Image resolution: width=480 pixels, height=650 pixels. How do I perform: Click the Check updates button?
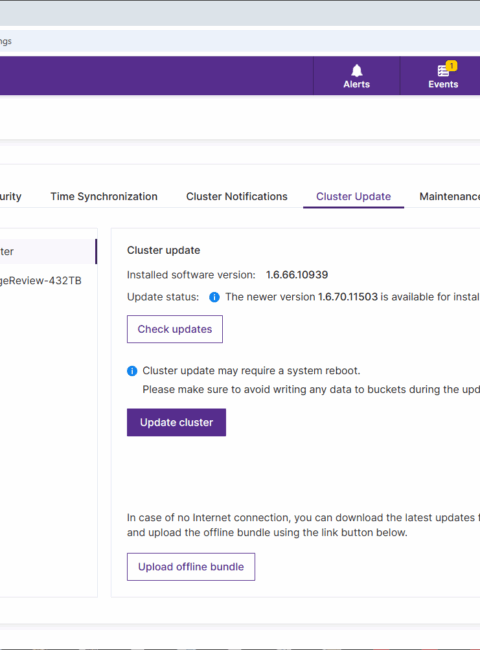(x=175, y=329)
